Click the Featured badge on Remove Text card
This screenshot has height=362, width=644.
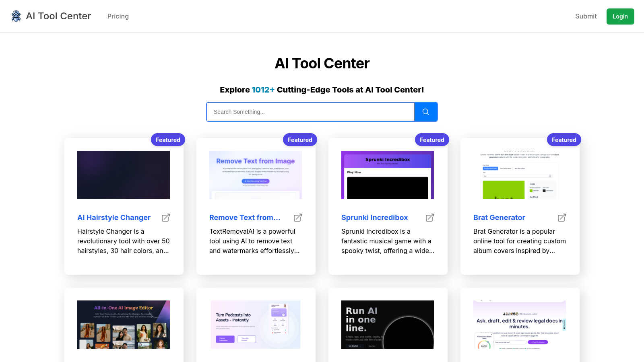pos(300,140)
